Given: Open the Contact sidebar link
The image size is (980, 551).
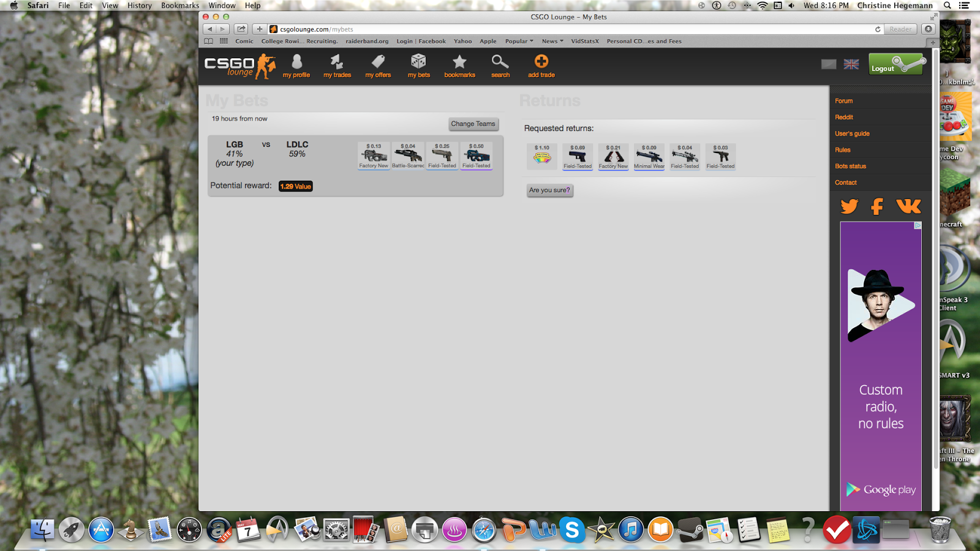Looking at the screenshot, I should point(846,182).
